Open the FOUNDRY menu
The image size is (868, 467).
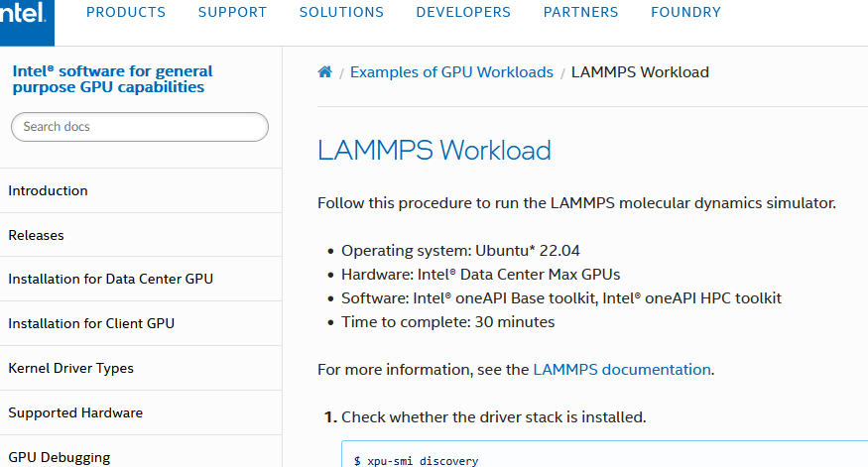tap(685, 12)
